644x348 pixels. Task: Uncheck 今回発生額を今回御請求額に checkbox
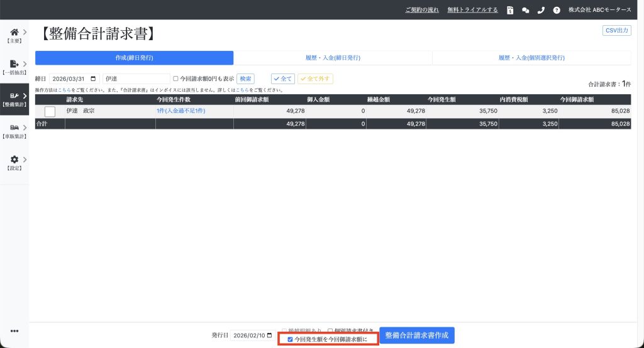pos(290,339)
